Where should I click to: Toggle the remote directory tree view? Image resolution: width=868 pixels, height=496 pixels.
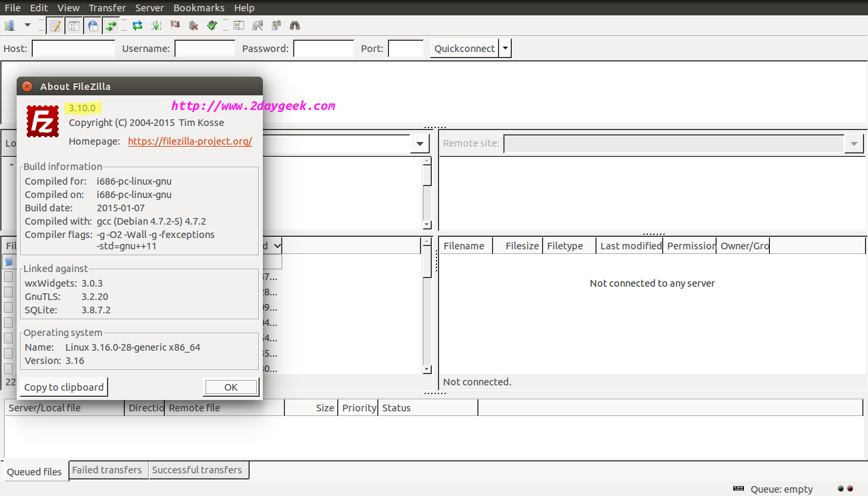point(93,26)
